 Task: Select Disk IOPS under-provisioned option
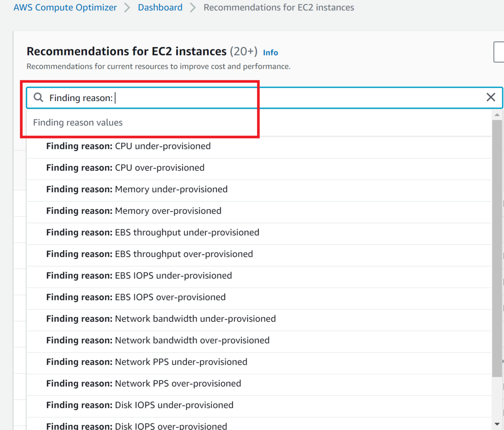140,405
